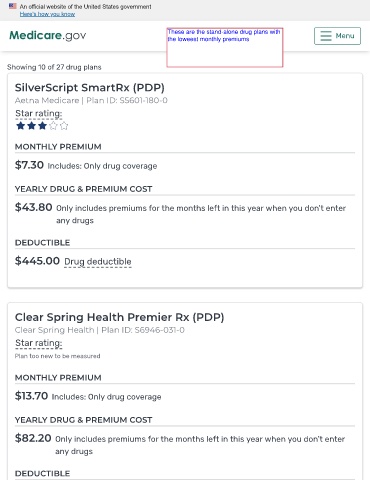Click the first filled star of SilverScript rating
370x480 pixels.
21,126
